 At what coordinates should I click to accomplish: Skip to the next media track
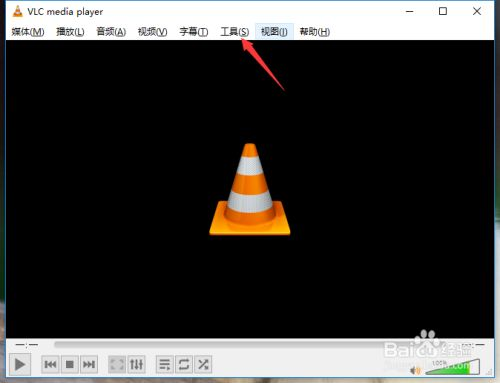[89, 364]
